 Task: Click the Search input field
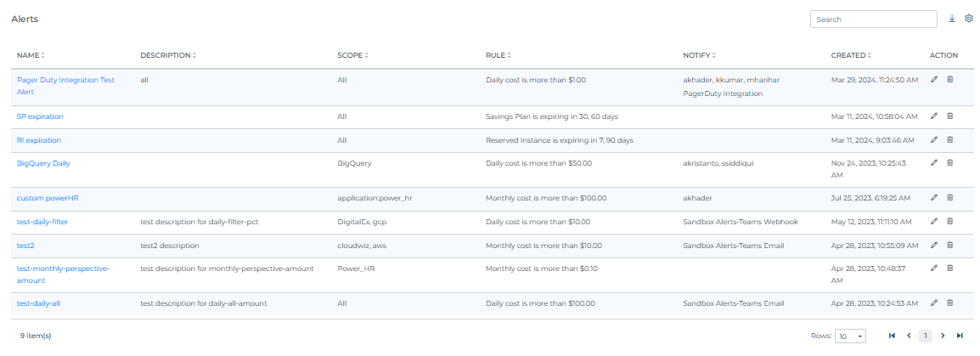coord(873,19)
